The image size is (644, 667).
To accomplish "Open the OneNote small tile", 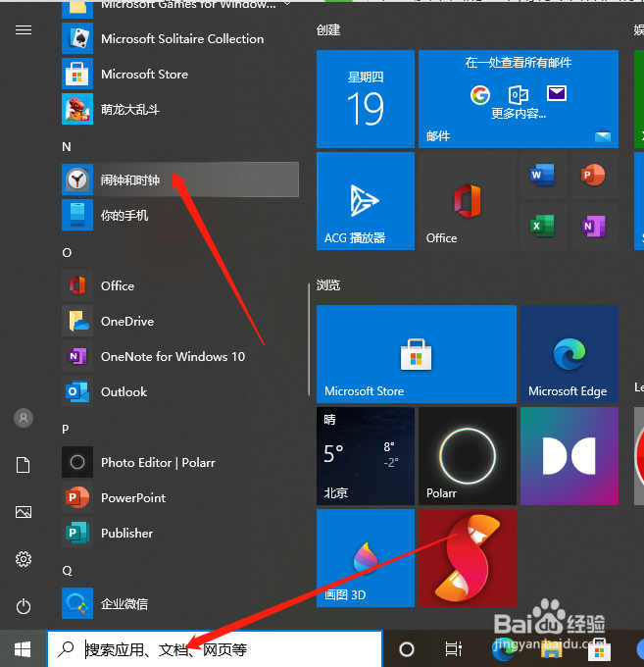I will pyautogui.click(x=594, y=227).
